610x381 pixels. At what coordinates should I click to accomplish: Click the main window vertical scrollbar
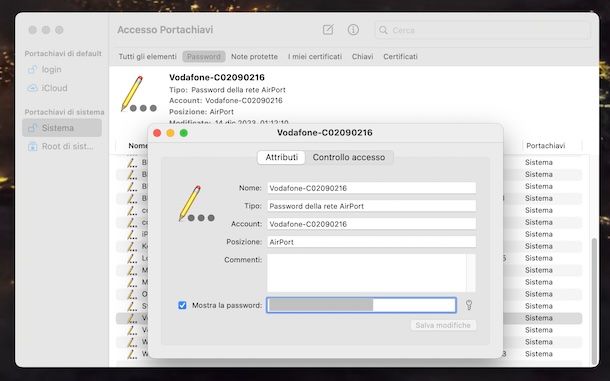pyautogui.click(x=593, y=300)
